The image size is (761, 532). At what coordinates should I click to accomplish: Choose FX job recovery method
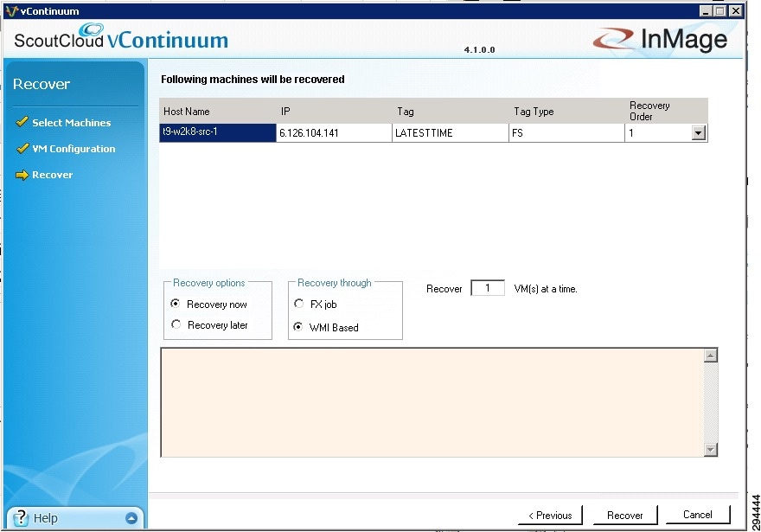(299, 304)
